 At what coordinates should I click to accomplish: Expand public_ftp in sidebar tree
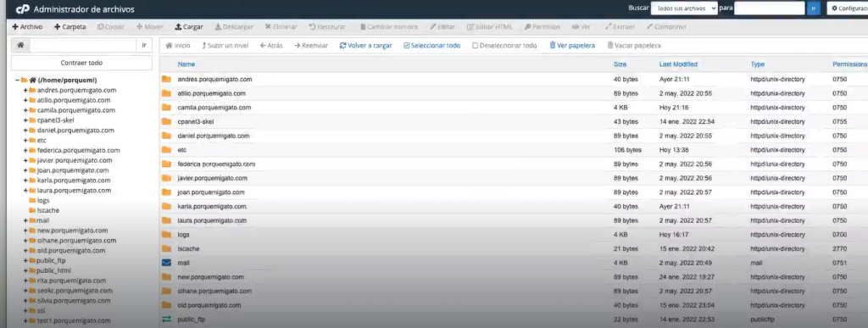click(25, 260)
